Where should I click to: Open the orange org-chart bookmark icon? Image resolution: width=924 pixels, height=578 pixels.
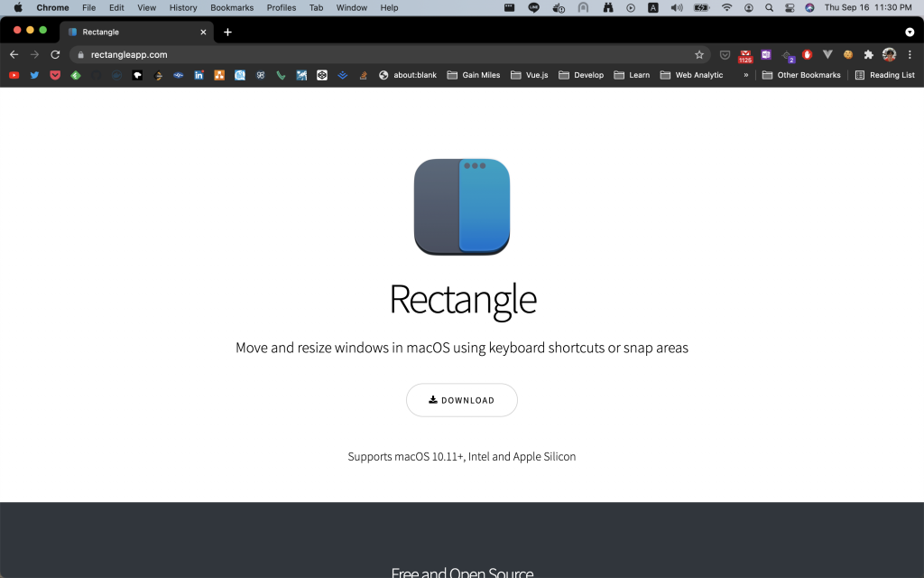(219, 75)
